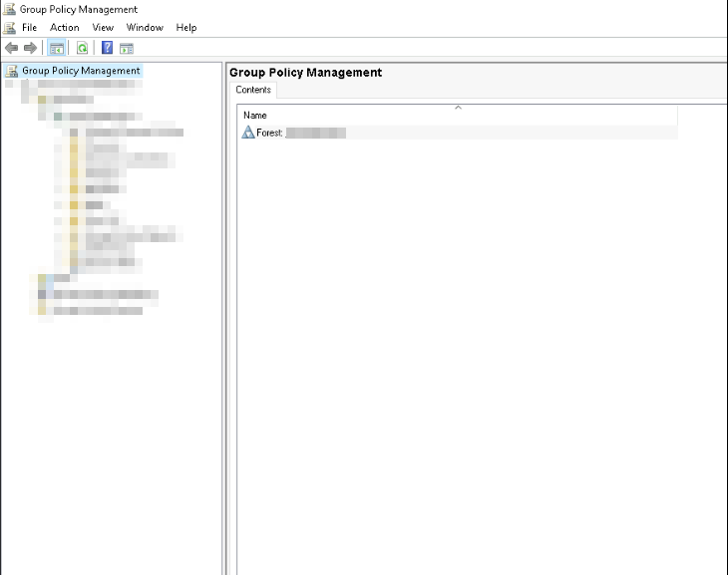Open the Window menu
Viewport: 728px width, 575px height.
145,28
